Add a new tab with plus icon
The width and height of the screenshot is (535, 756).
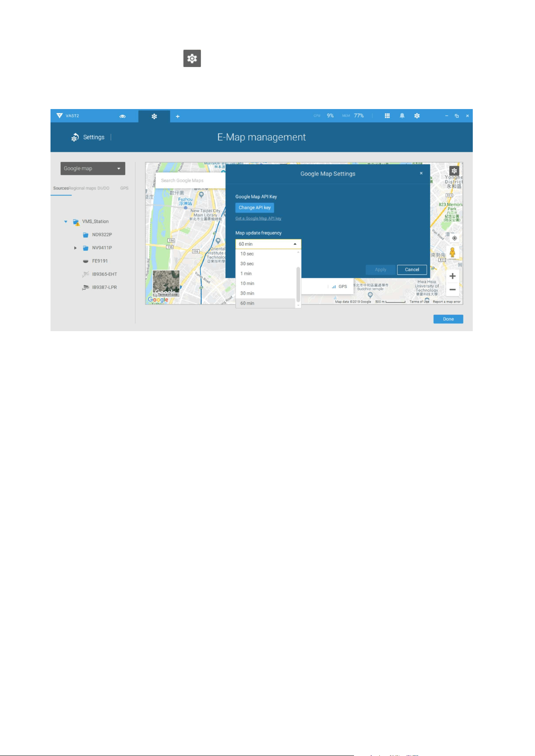click(x=177, y=116)
